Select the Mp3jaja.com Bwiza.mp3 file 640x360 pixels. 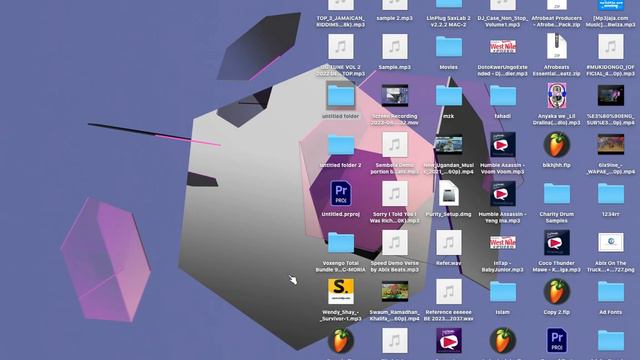(x=611, y=5)
